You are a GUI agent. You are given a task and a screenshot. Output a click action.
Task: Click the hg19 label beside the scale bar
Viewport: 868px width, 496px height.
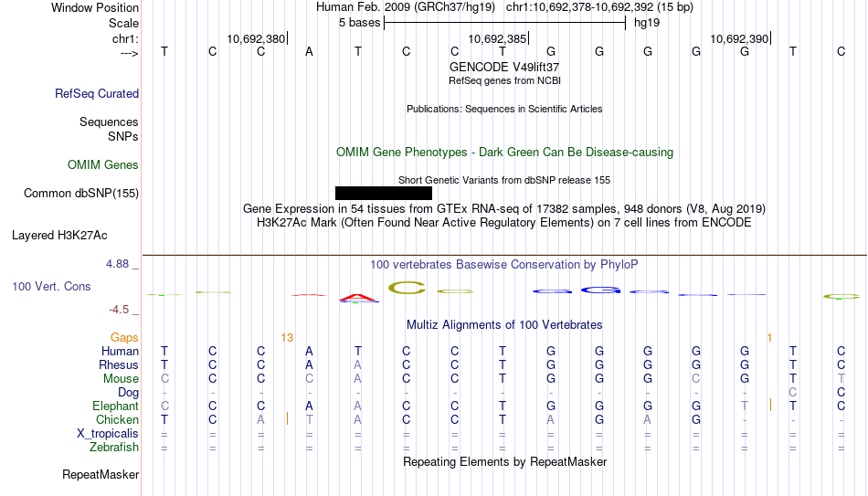[x=647, y=23]
